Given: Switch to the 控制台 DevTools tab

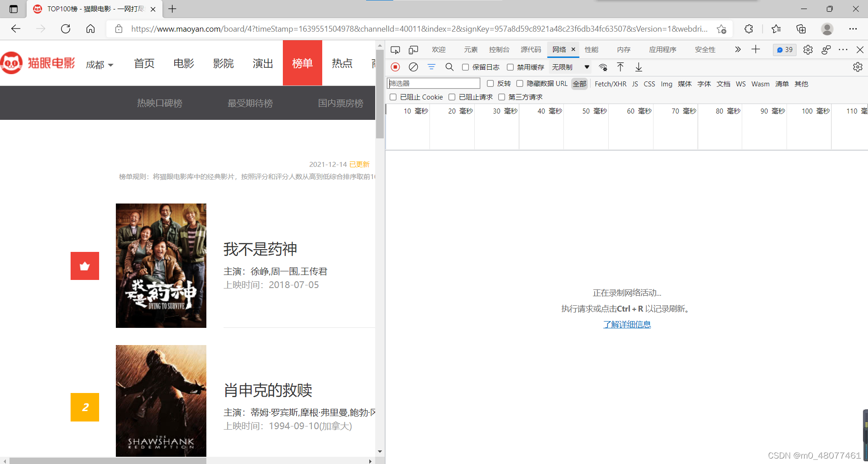Looking at the screenshot, I should [x=499, y=50].
